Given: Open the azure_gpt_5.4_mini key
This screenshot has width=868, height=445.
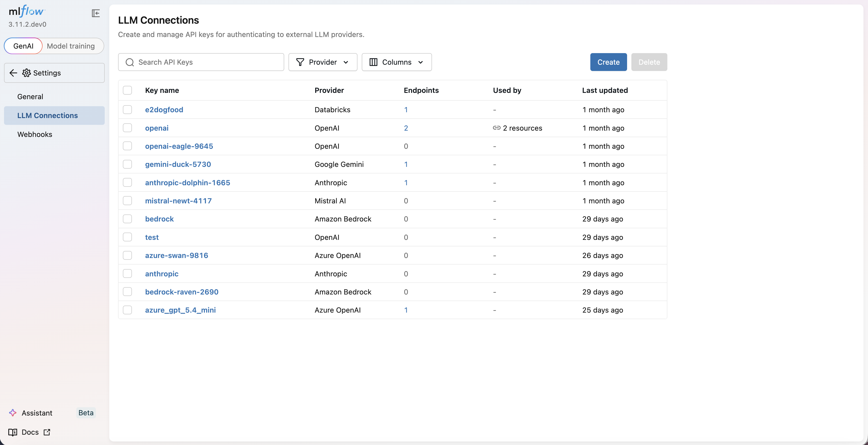Looking at the screenshot, I should pos(180,310).
